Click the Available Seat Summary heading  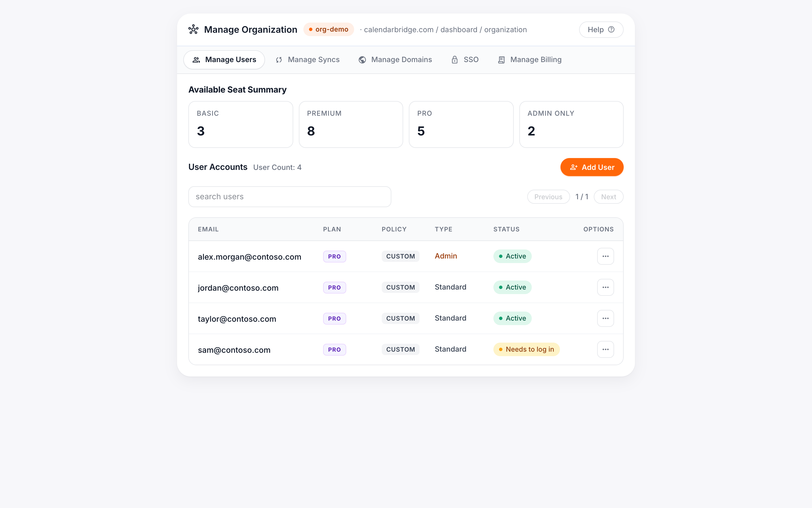237,90
